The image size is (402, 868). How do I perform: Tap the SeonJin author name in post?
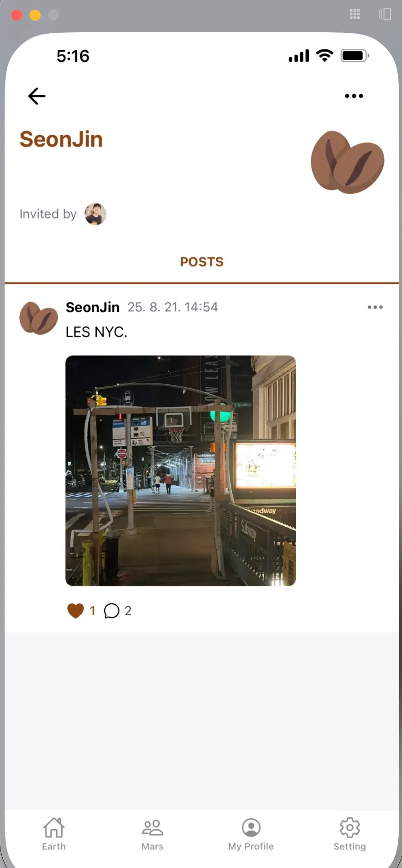tap(93, 307)
